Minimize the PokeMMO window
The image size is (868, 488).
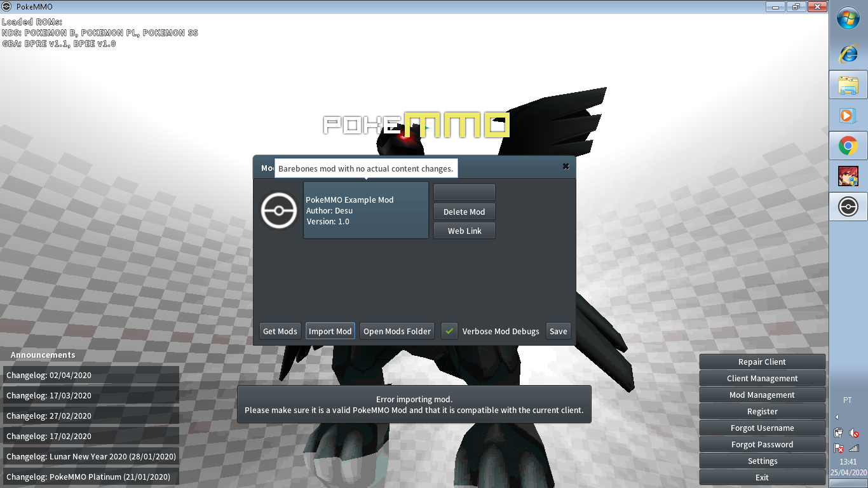[775, 7]
